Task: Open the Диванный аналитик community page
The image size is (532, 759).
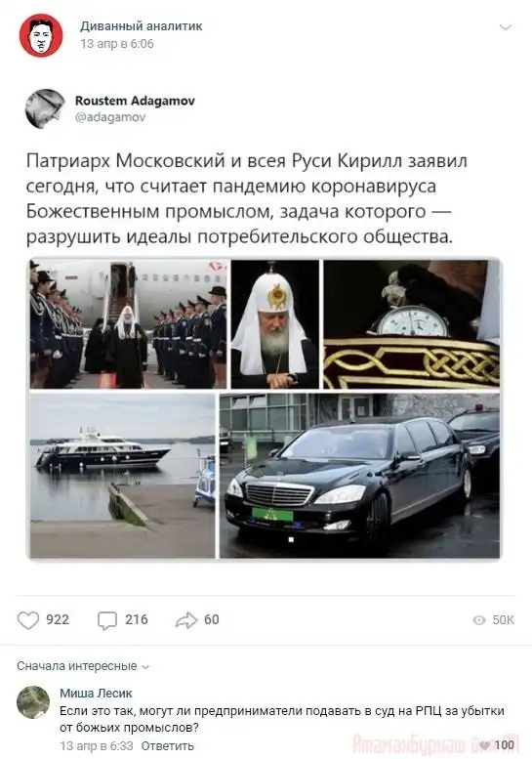Action: [x=142, y=26]
